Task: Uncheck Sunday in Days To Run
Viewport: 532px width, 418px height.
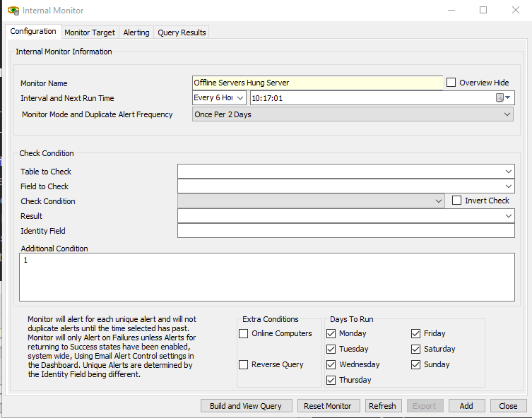Action: click(416, 364)
